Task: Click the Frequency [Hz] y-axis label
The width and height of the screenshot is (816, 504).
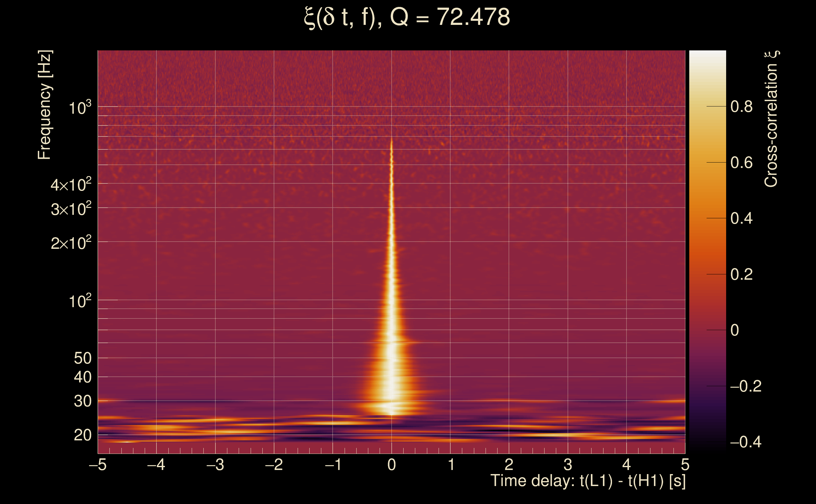Action: click(x=44, y=105)
